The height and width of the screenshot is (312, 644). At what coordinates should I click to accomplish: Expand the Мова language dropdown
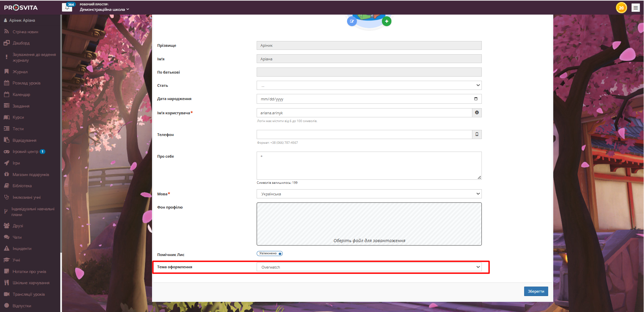369,194
